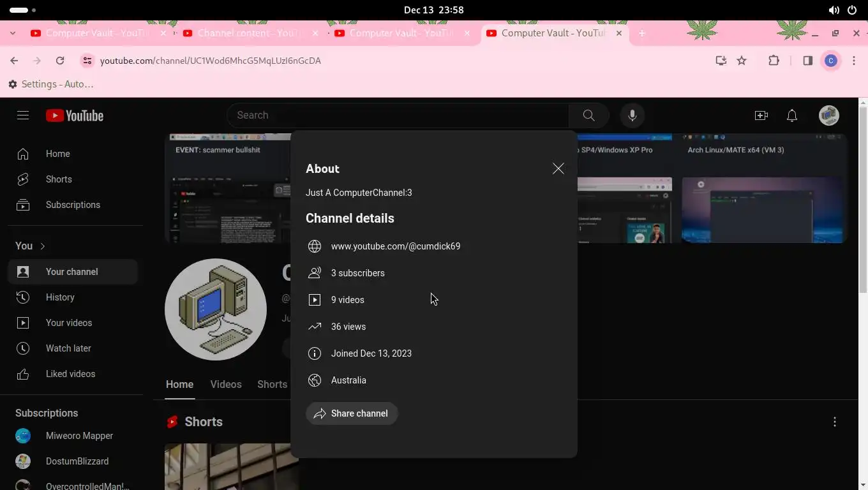This screenshot has height=490, width=868.
Task: Switch to the channel Videos tab
Action: tap(226, 385)
